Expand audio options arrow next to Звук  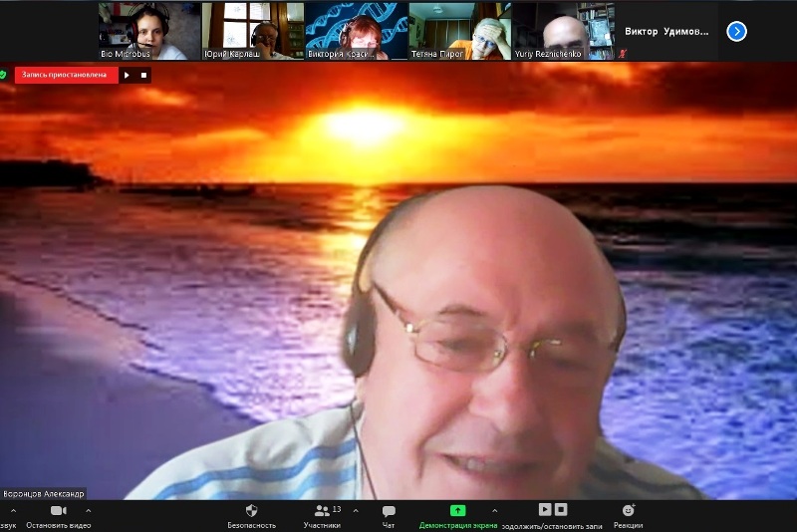(13, 511)
